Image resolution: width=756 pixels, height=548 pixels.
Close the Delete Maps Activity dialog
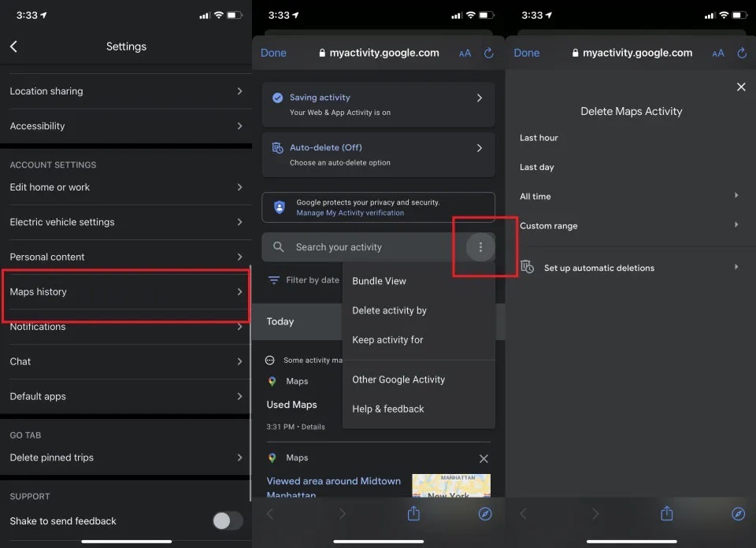point(740,87)
